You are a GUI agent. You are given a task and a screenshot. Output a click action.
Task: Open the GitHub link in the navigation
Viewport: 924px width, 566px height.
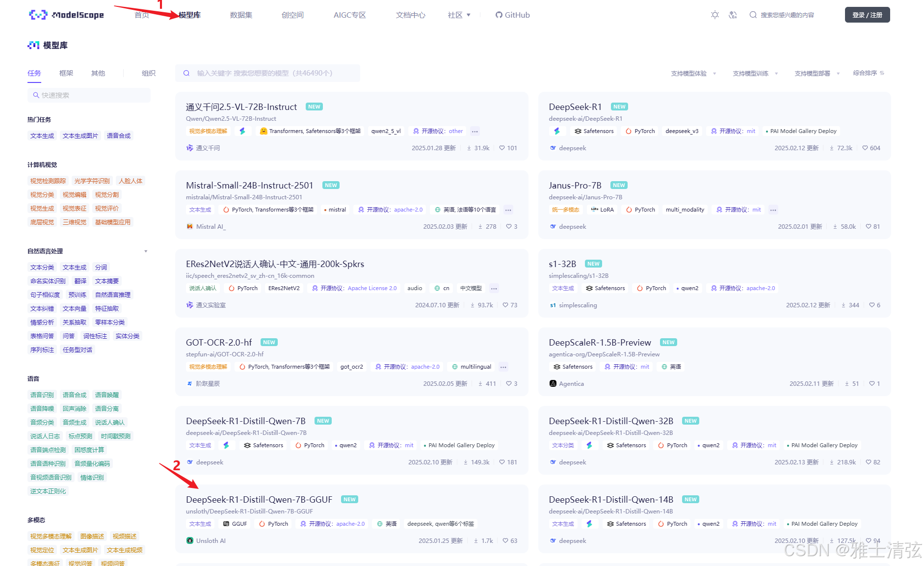pyautogui.click(x=513, y=15)
